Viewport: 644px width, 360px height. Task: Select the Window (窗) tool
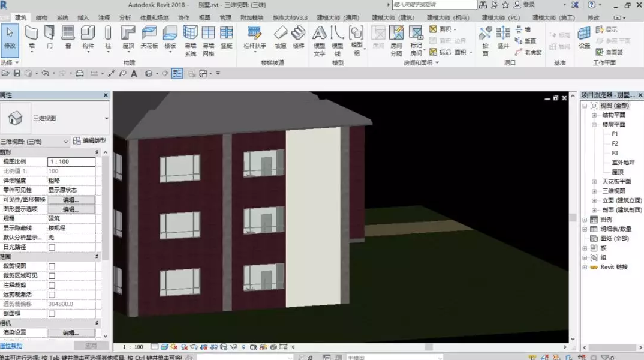pos(68,37)
